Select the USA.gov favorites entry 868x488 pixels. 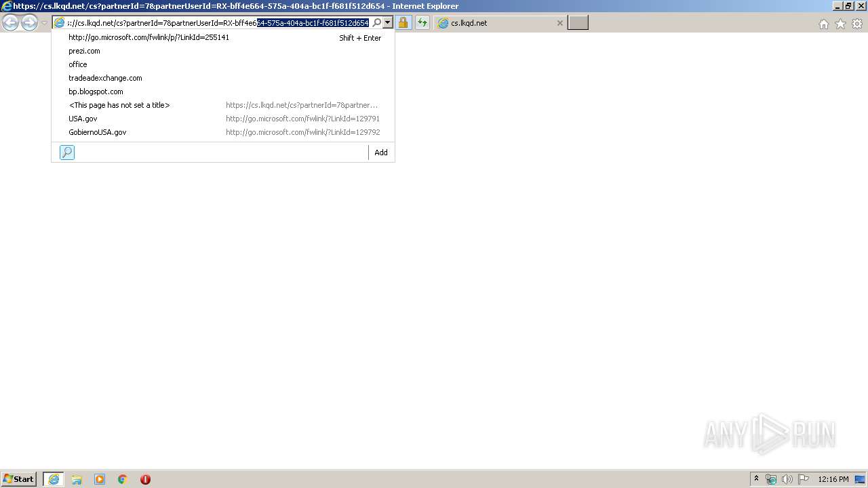[222, 119]
